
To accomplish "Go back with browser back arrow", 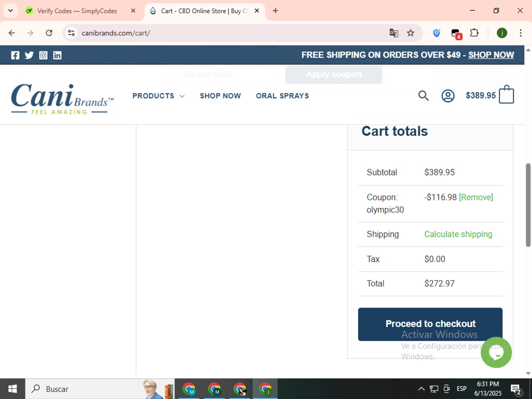I will pyautogui.click(x=12, y=33).
